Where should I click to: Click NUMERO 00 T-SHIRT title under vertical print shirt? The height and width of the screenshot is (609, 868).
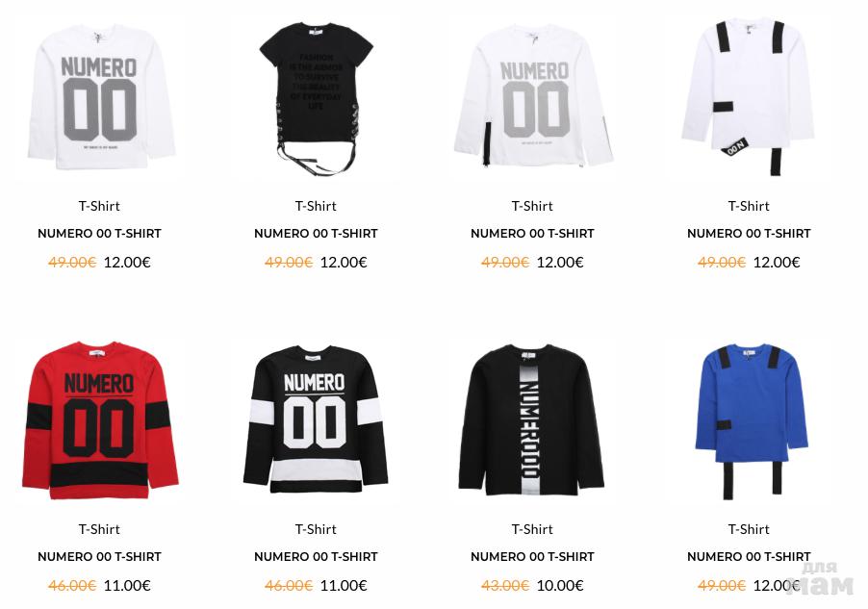click(532, 556)
